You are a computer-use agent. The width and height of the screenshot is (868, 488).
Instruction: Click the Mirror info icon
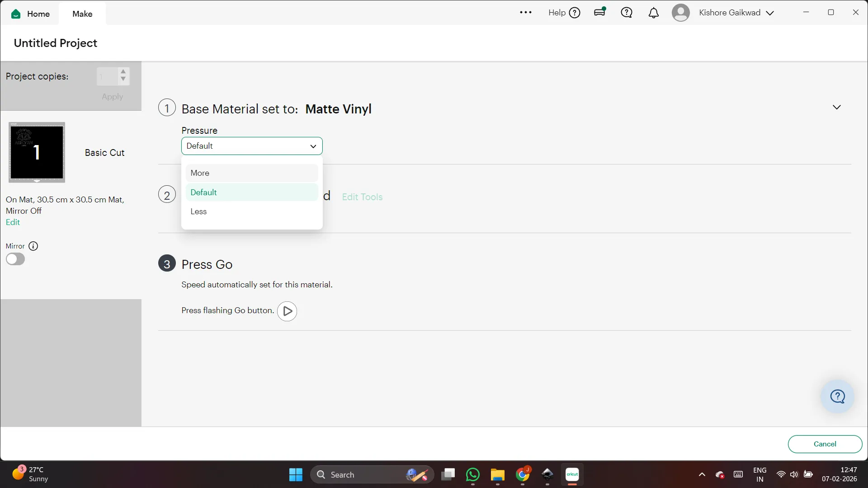point(33,246)
